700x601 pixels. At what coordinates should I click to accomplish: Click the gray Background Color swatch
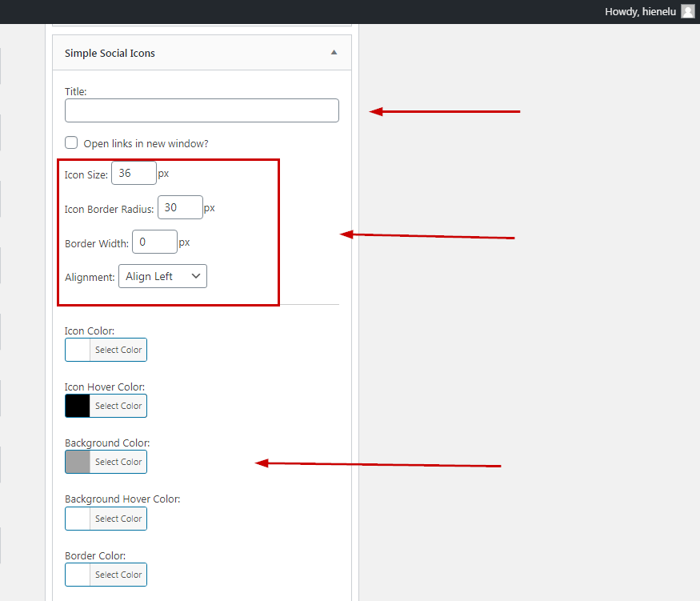tap(78, 462)
